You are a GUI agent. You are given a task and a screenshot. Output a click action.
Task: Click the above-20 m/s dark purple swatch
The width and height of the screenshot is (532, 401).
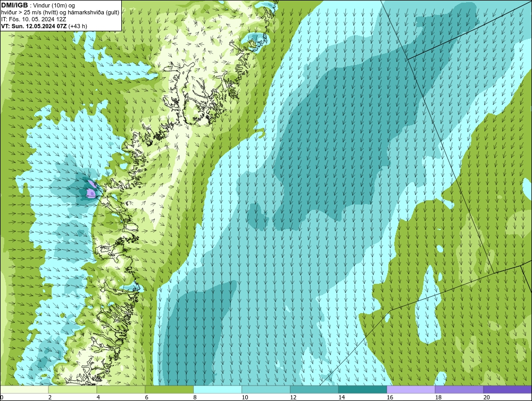pos(508,389)
